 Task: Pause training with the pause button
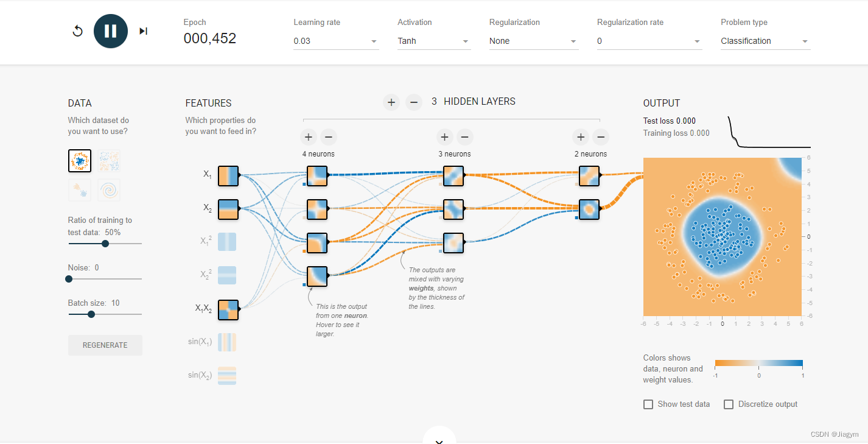pyautogui.click(x=111, y=31)
